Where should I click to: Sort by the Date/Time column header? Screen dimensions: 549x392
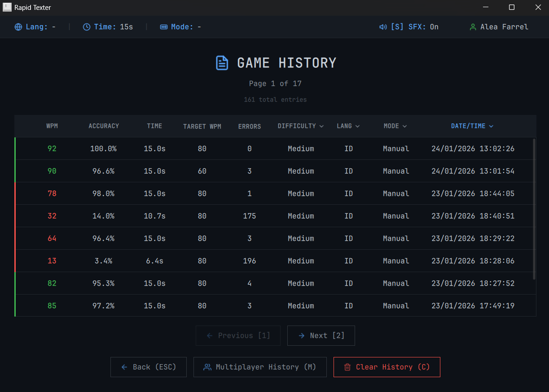pos(472,126)
